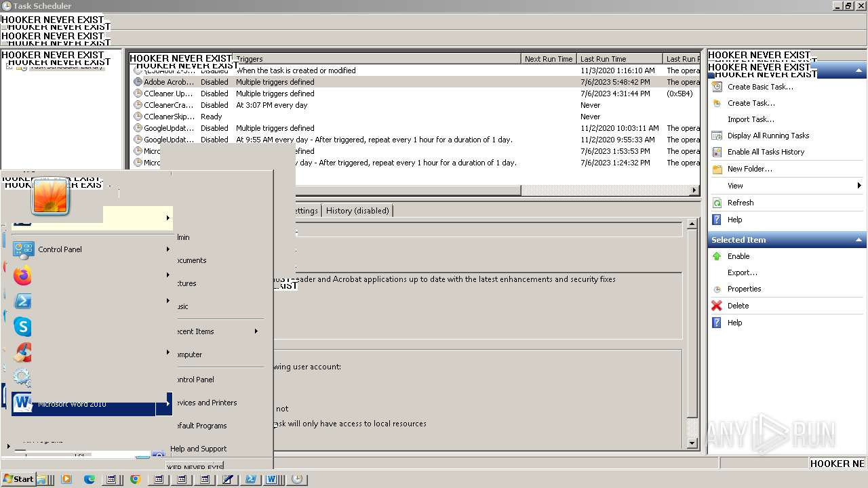Open Firefox from the Start menu
Image resolution: width=868 pixels, height=488 pixels.
[x=23, y=275]
